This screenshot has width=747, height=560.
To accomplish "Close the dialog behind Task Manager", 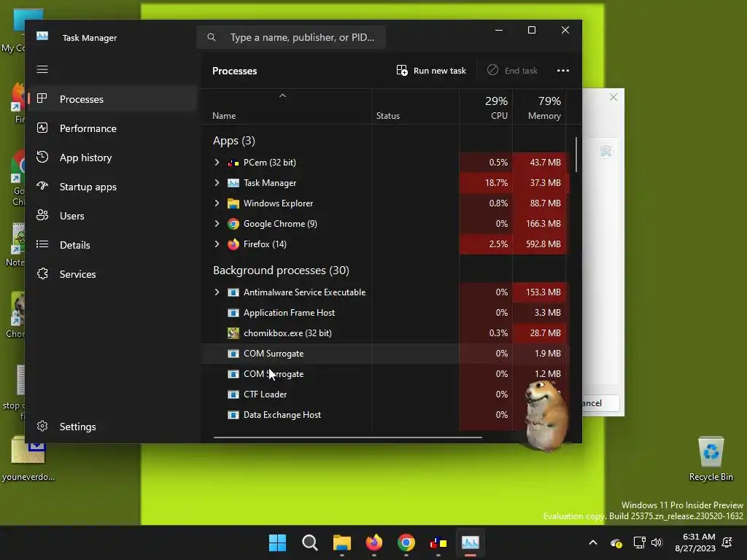I will tap(614, 97).
